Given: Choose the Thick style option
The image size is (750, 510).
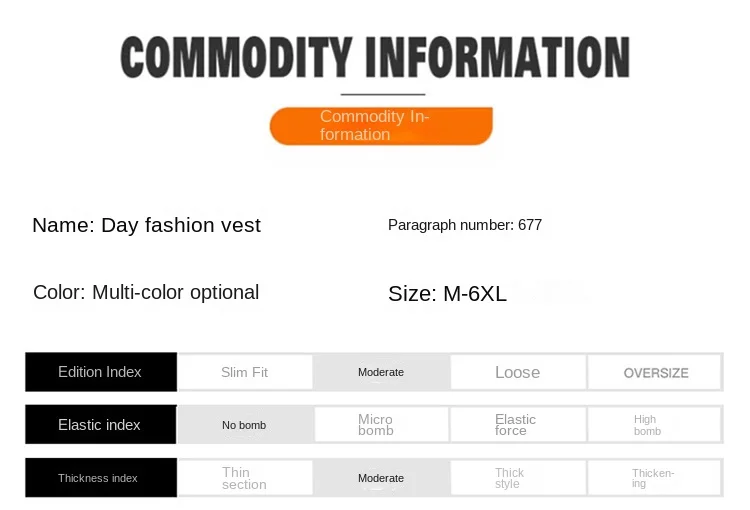Looking at the screenshot, I should coord(517,478).
